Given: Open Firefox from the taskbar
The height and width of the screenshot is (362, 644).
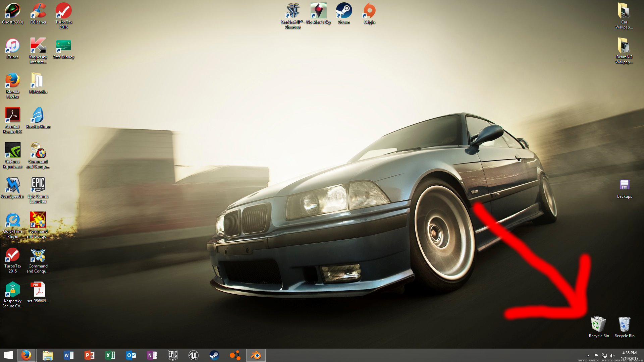Looking at the screenshot, I should point(26,355).
